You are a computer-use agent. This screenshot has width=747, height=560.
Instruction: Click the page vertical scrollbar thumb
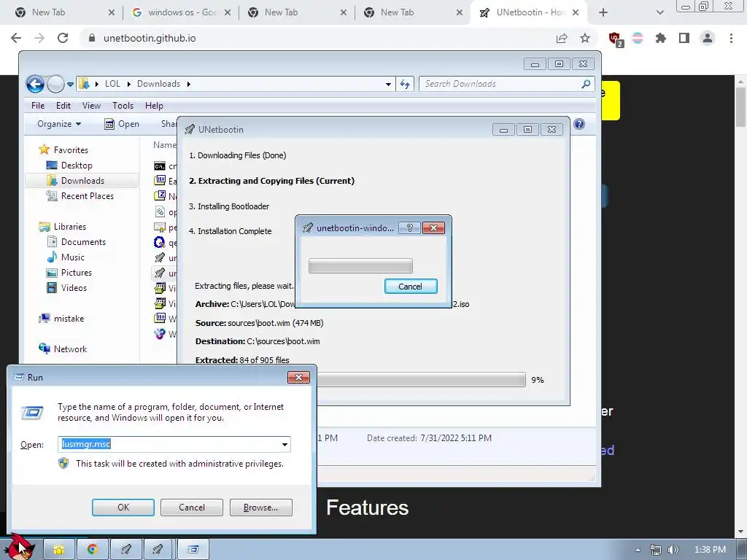pos(741,107)
